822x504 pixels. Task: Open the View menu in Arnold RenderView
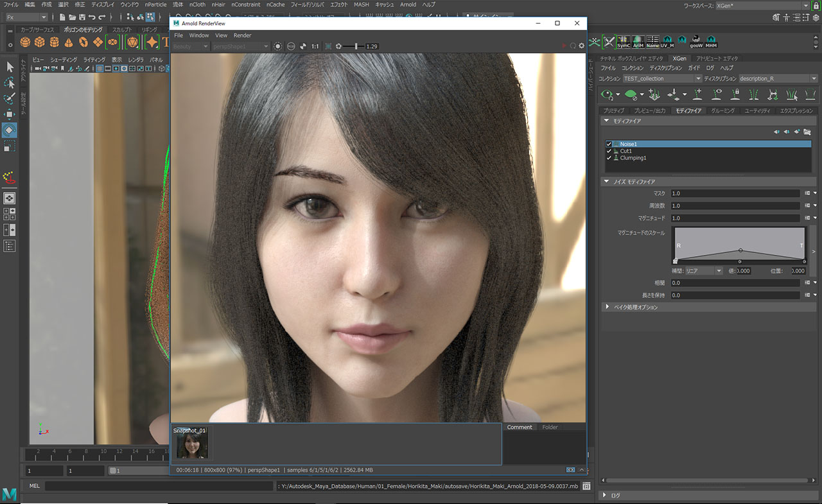point(221,35)
